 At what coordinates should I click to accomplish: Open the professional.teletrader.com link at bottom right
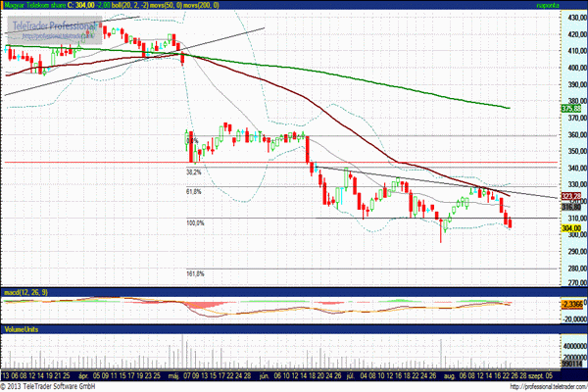(x=548, y=387)
